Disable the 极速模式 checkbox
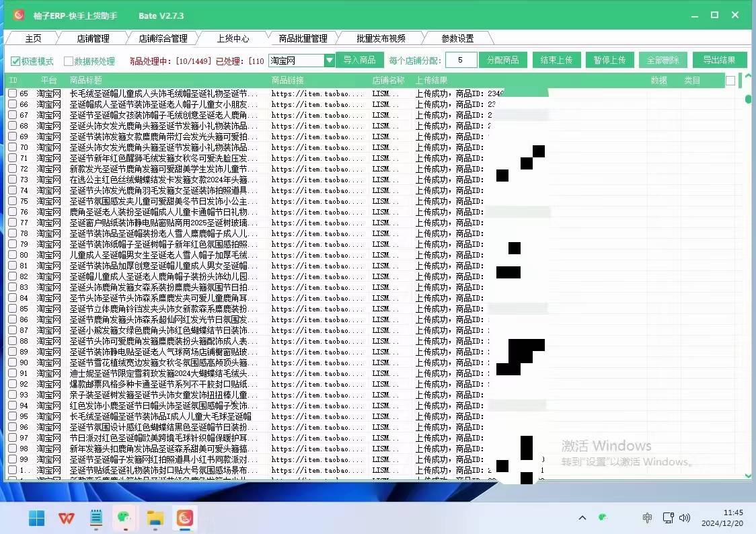Screen dimensions: 756x534 (16, 61)
